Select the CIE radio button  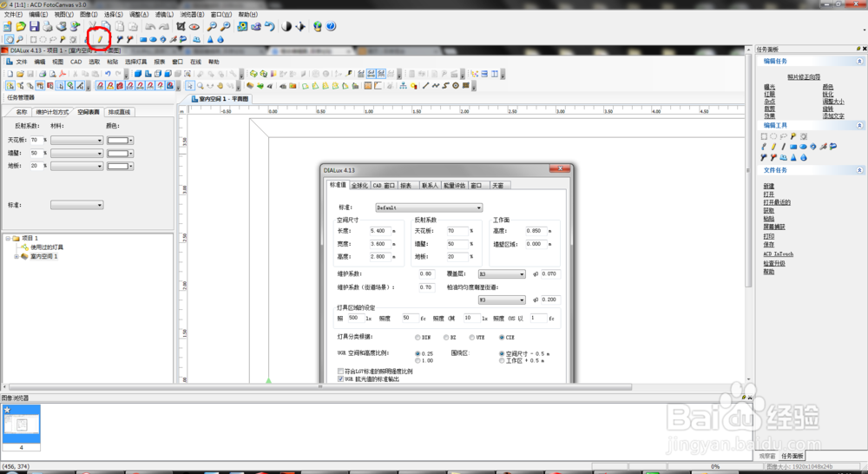[x=502, y=337]
